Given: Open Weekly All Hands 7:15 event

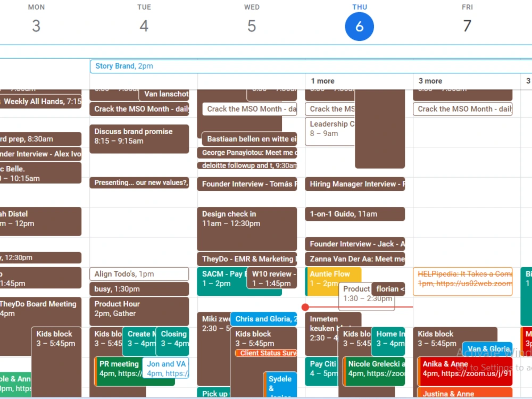Looking at the screenshot, I should click(41, 102).
